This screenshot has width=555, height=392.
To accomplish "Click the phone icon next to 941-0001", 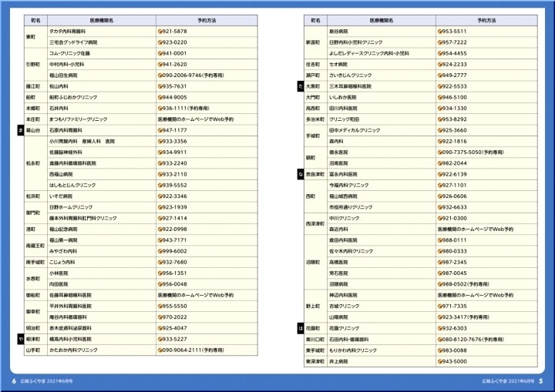I will coord(160,54).
